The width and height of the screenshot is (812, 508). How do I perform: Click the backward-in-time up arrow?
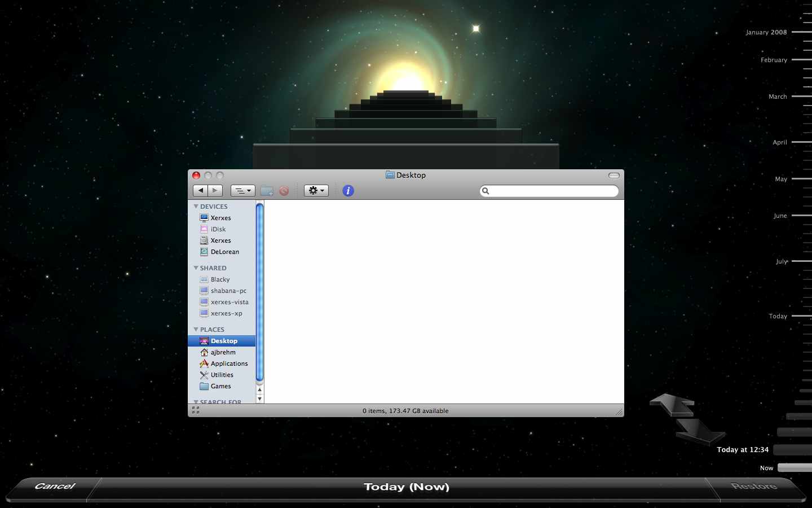pos(672,404)
